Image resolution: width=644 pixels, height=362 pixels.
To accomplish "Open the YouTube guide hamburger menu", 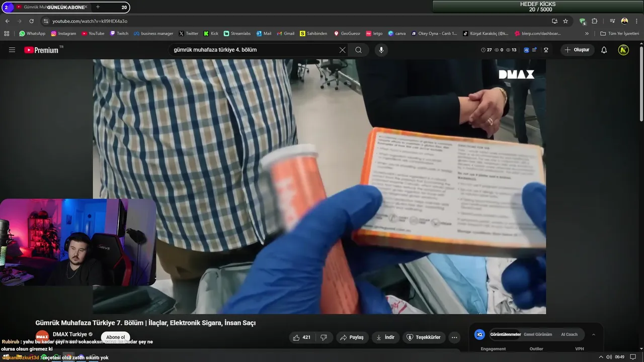I will click(x=12, y=50).
